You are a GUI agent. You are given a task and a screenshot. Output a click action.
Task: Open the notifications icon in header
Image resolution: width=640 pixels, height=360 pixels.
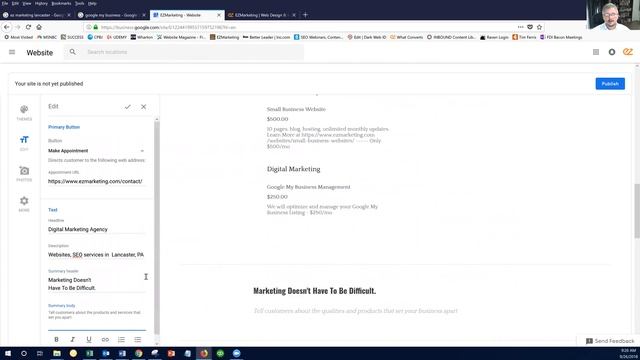612,52
